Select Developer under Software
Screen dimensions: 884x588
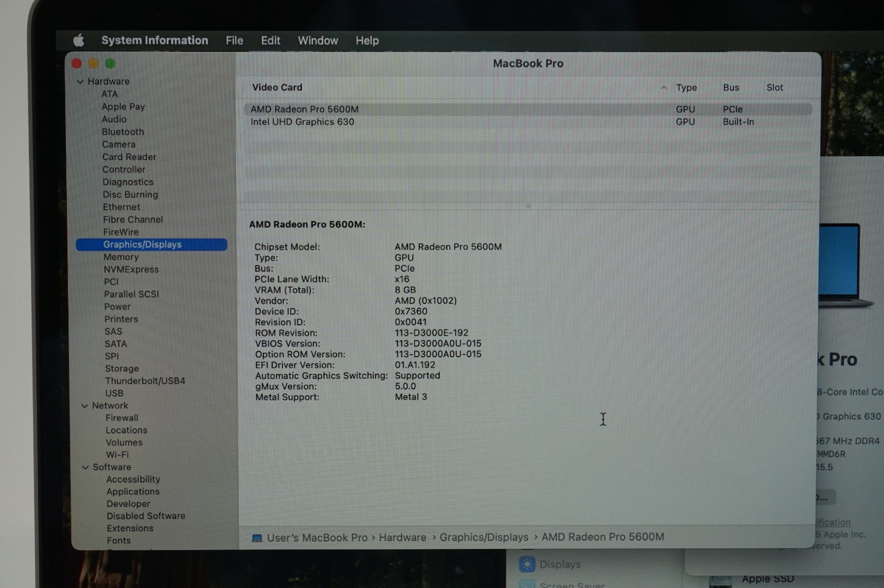[128, 504]
